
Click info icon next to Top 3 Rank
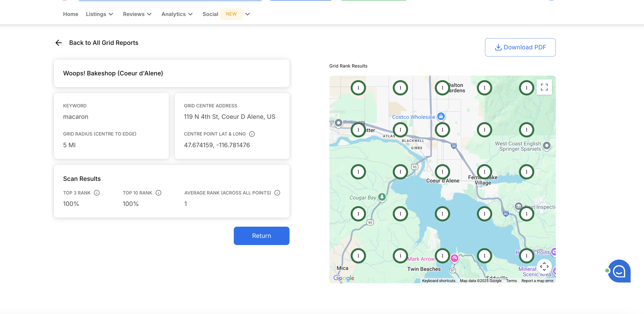click(97, 193)
